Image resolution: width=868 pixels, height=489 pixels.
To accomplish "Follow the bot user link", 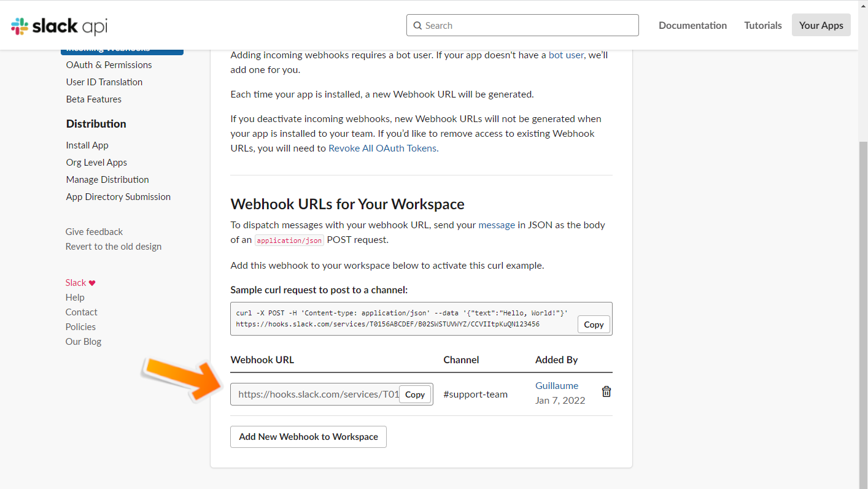I will pos(566,55).
